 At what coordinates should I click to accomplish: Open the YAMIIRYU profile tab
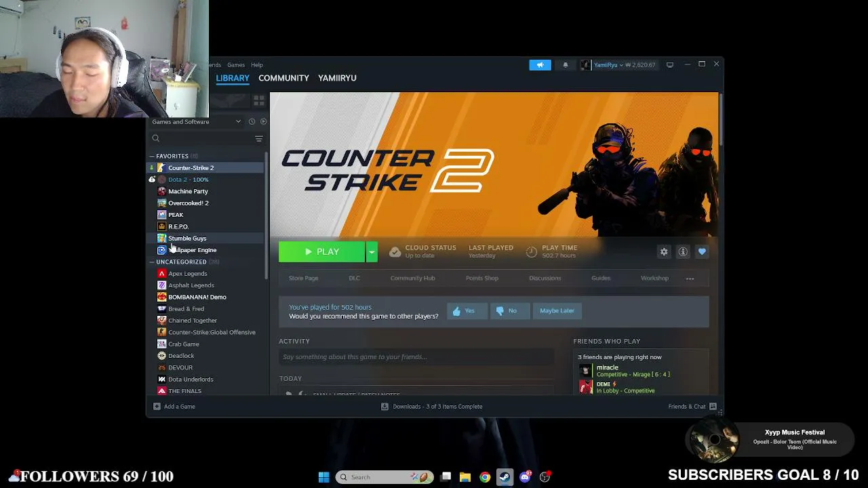click(x=337, y=78)
